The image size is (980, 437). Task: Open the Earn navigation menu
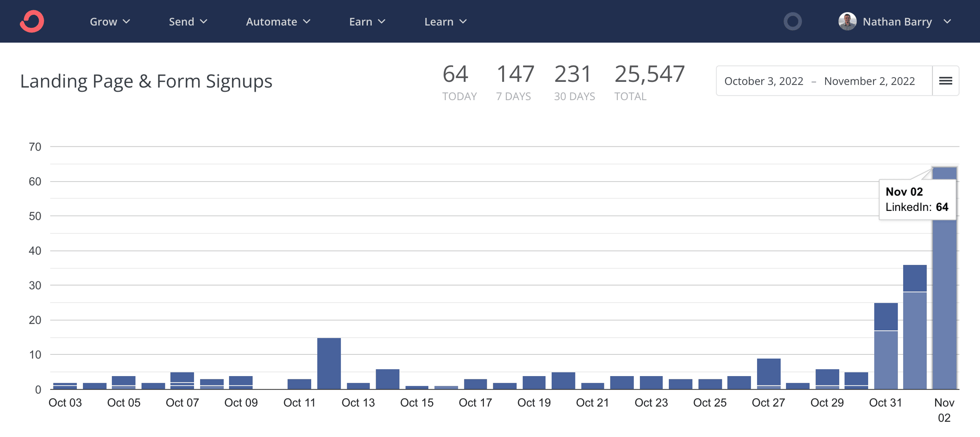coord(367,22)
